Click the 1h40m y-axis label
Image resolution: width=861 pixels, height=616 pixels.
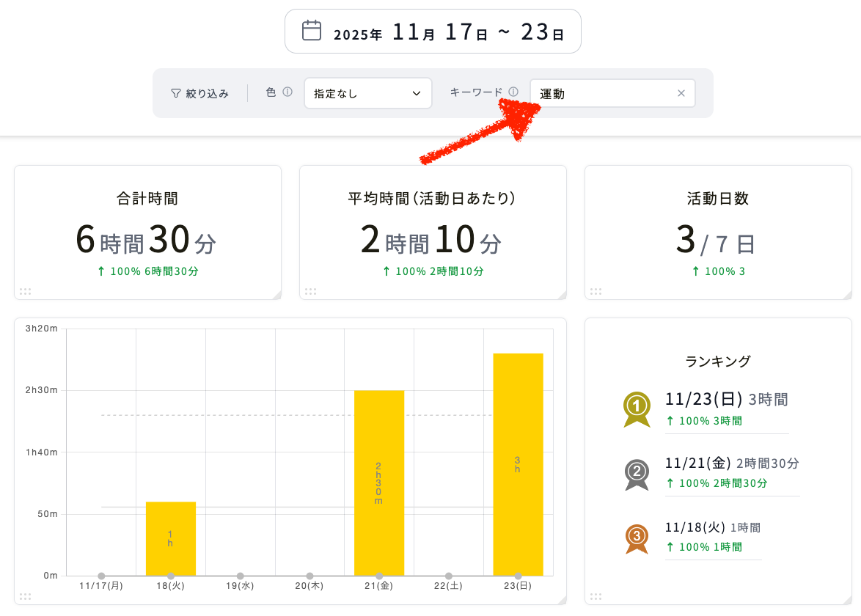pos(41,452)
